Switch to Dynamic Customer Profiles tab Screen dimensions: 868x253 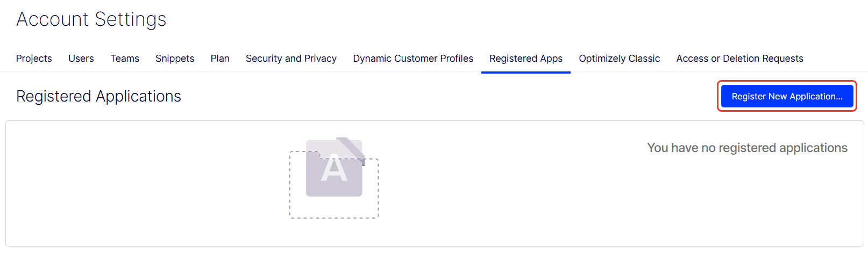pos(413,59)
